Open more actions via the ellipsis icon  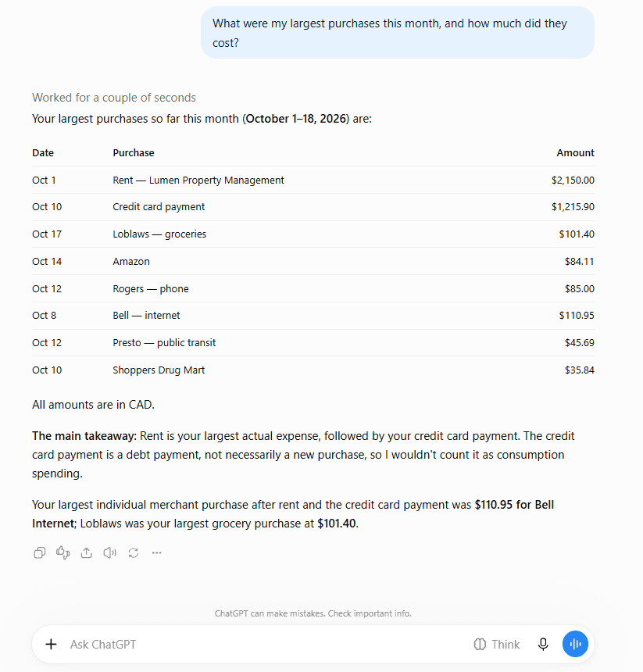(157, 553)
